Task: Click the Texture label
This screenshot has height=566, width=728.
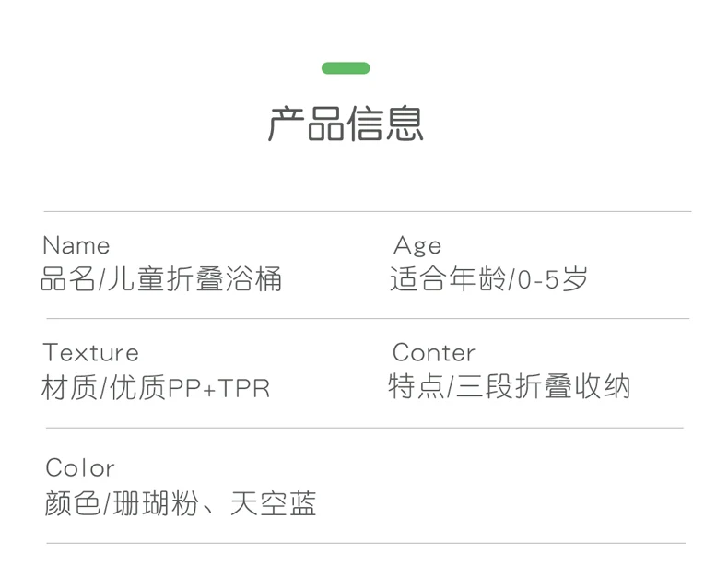Action: coord(90,353)
